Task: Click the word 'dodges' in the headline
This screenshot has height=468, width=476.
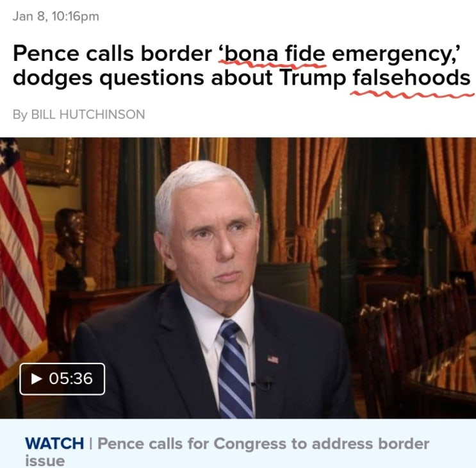Action: pos(53,79)
